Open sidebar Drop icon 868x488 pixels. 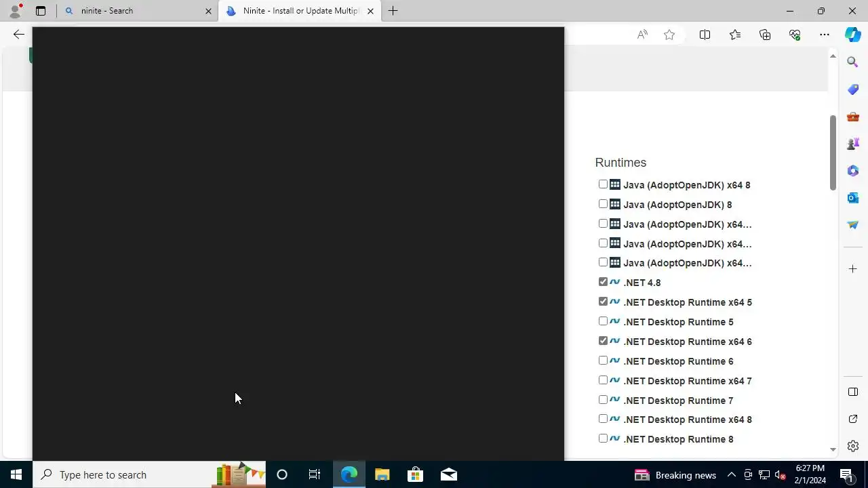[853, 225]
